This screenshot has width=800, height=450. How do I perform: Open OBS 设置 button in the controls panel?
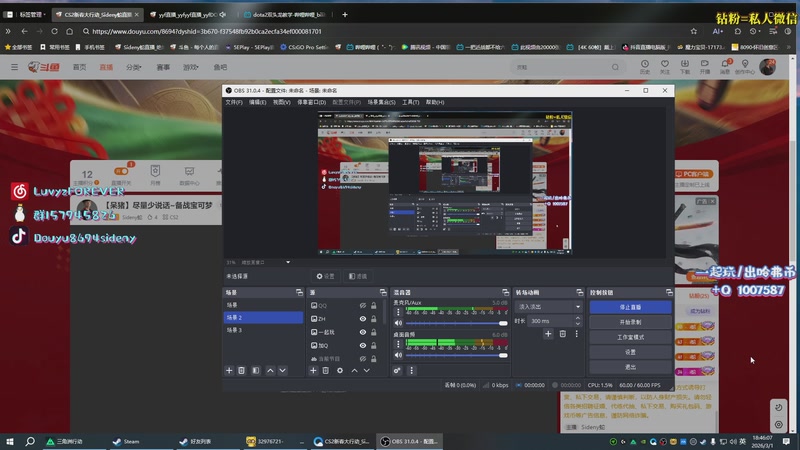pos(630,352)
